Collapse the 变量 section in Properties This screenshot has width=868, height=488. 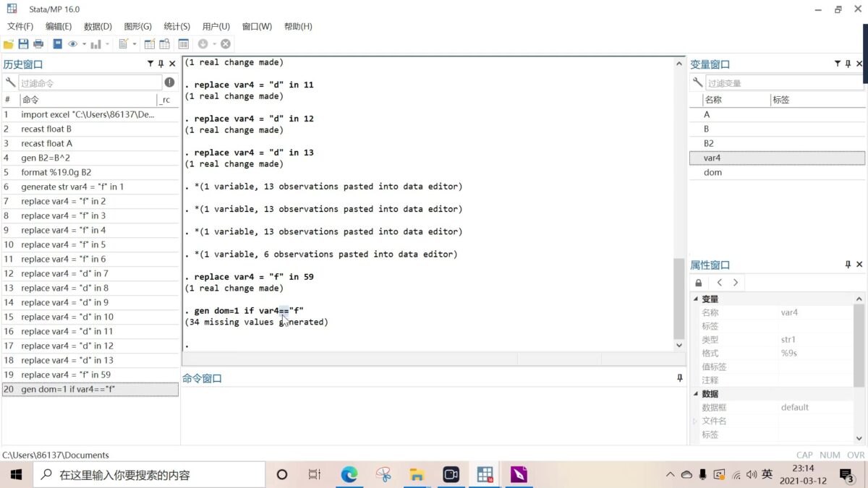tap(697, 299)
